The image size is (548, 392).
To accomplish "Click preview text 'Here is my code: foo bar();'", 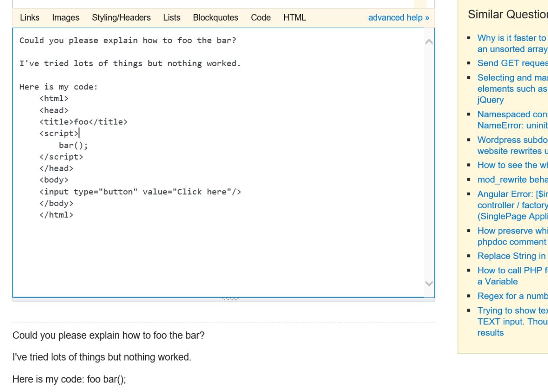I will coord(69,380).
